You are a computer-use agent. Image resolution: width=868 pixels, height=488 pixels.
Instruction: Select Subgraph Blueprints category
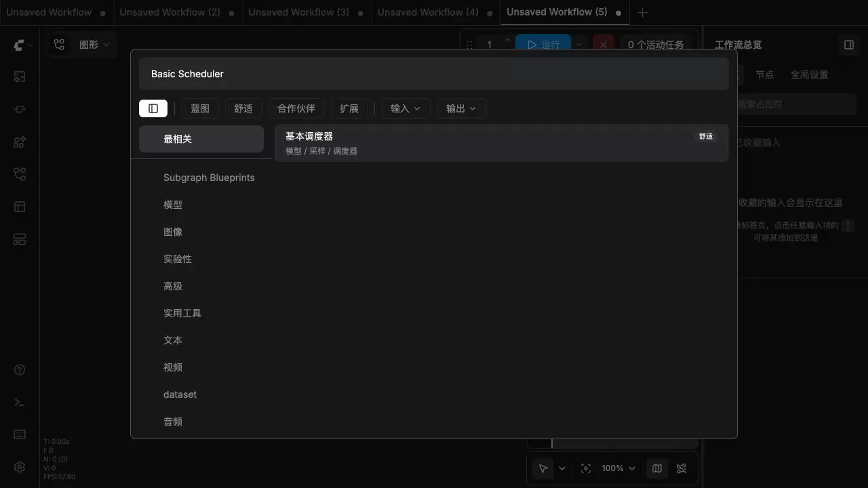point(201,178)
